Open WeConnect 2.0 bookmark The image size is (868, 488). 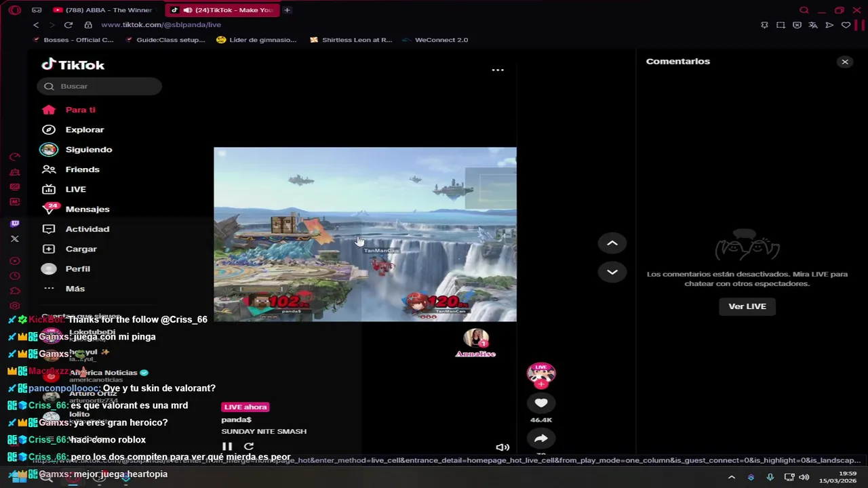click(x=435, y=40)
